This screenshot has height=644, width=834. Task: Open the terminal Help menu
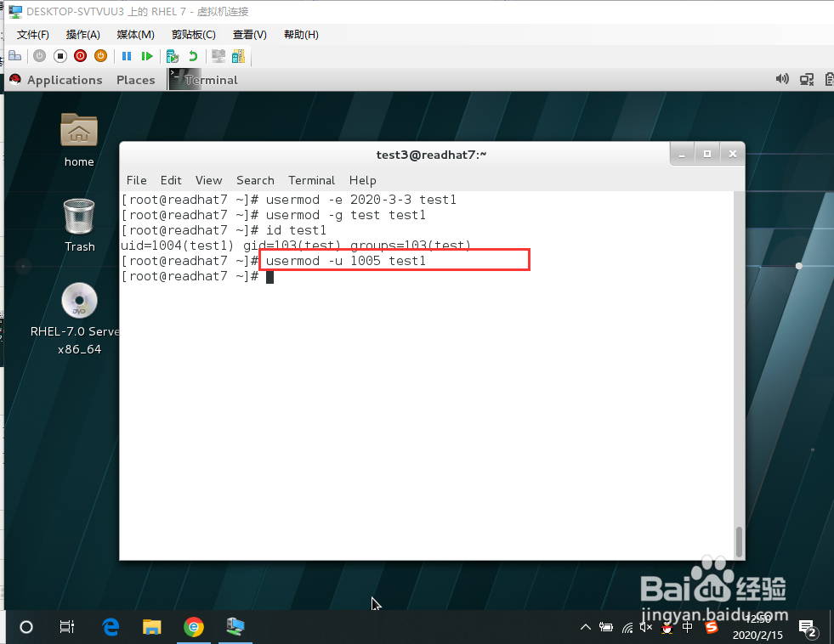click(x=363, y=180)
